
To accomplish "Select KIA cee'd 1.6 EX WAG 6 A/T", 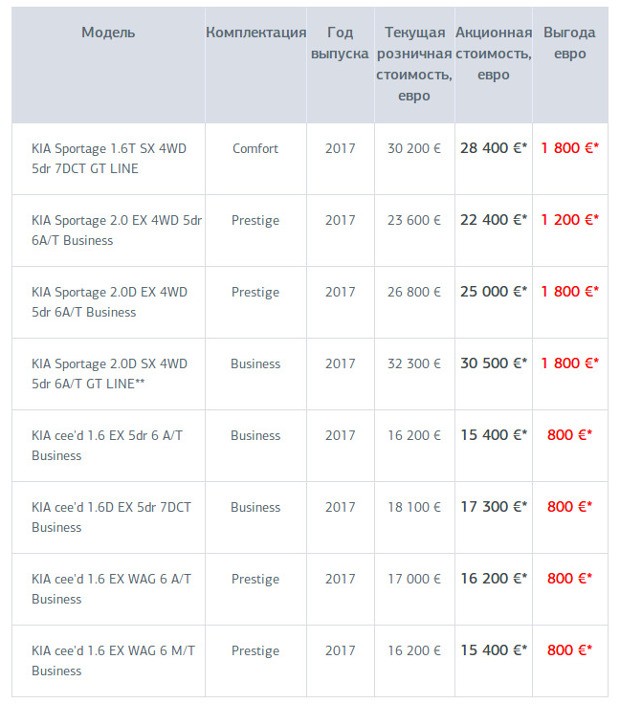I will click(x=111, y=589).
